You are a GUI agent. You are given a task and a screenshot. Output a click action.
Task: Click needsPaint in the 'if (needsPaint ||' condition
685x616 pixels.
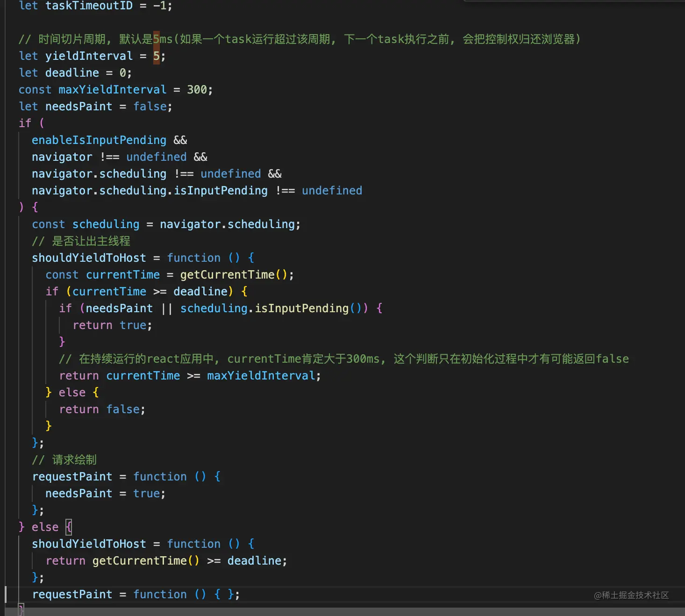coord(119,308)
